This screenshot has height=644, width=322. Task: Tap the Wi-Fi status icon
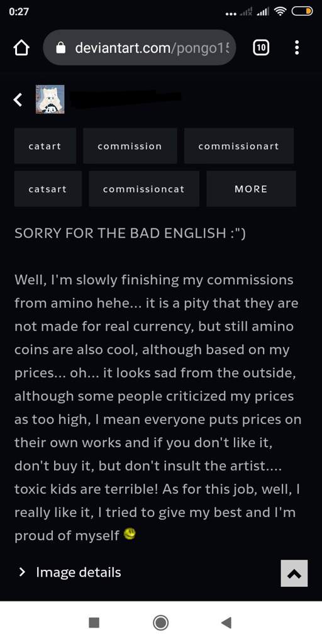click(x=280, y=12)
